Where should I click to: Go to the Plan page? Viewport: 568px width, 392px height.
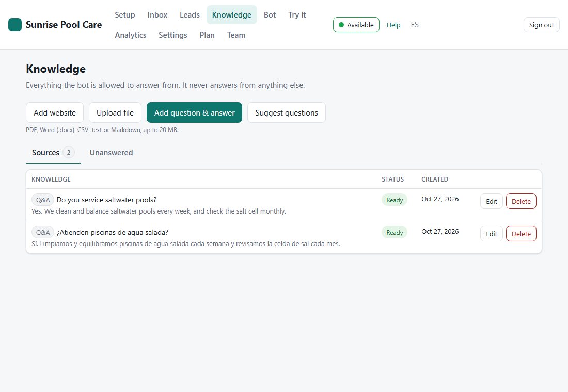click(207, 35)
